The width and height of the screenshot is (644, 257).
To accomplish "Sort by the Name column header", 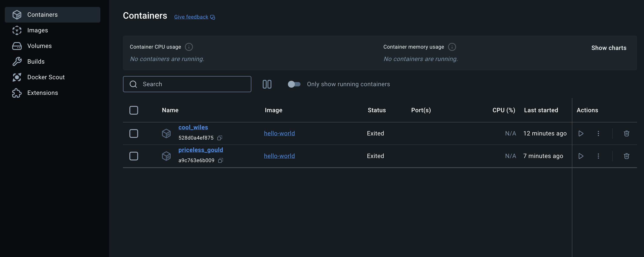I will click(170, 110).
